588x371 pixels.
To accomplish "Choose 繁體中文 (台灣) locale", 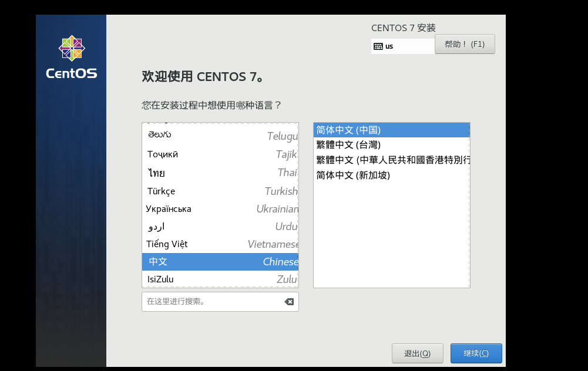I will pyautogui.click(x=391, y=144).
